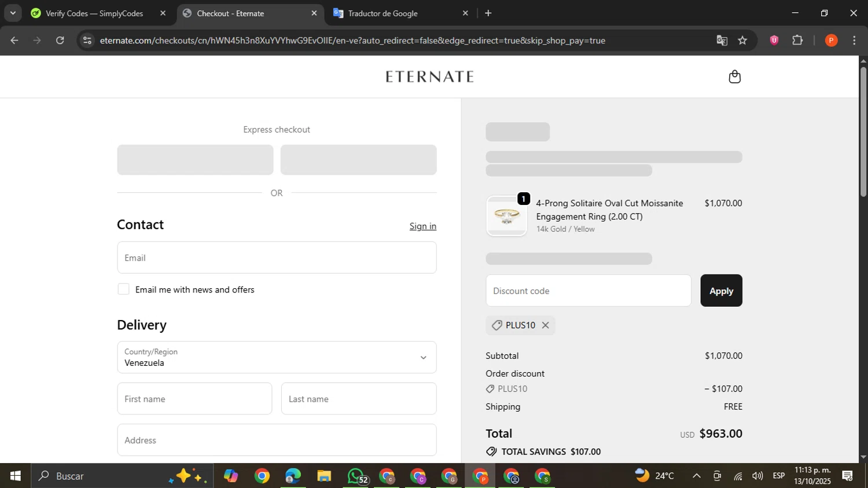Open the Extensions puzzle icon
The image size is (868, 488).
(797, 41)
